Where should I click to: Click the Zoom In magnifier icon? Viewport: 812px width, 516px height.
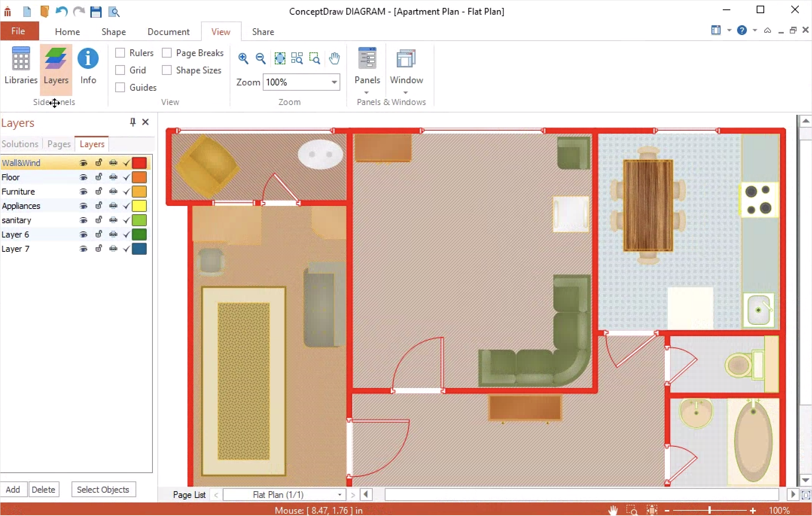(x=243, y=58)
